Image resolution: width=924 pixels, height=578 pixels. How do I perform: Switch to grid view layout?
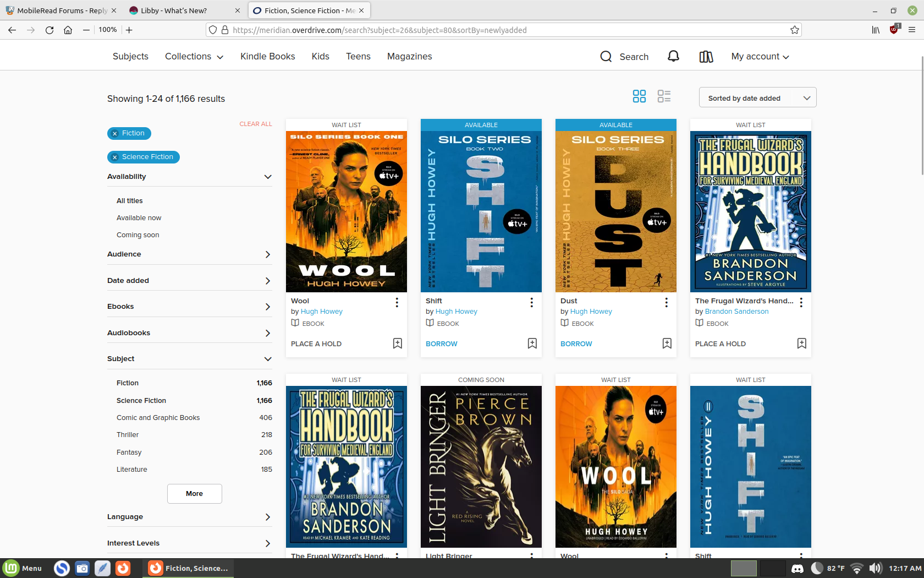(x=639, y=96)
